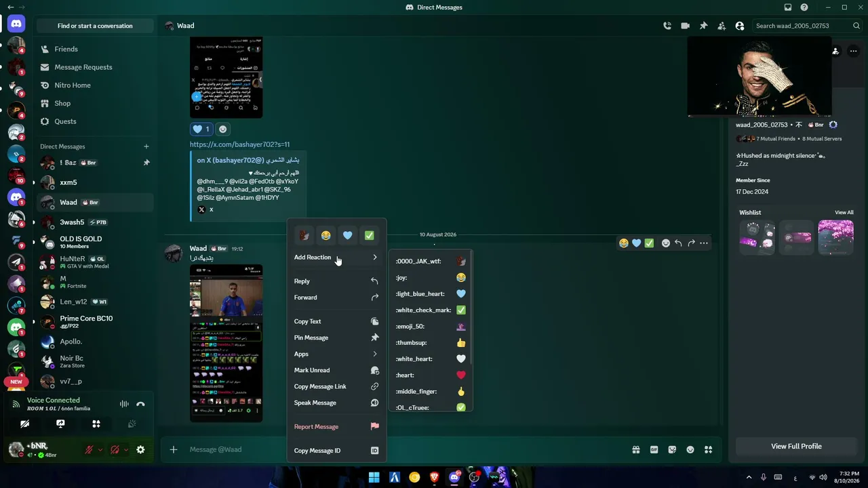Open the attachment plus button

click(174, 449)
